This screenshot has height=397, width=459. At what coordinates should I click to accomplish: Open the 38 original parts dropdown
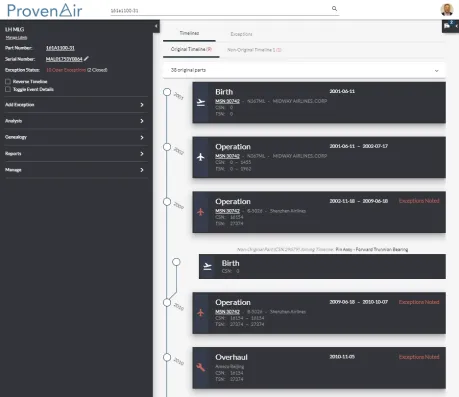click(304, 70)
